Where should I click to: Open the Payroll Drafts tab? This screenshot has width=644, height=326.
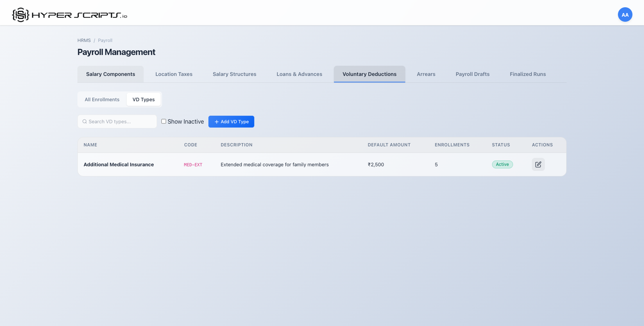tap(473, 74)
